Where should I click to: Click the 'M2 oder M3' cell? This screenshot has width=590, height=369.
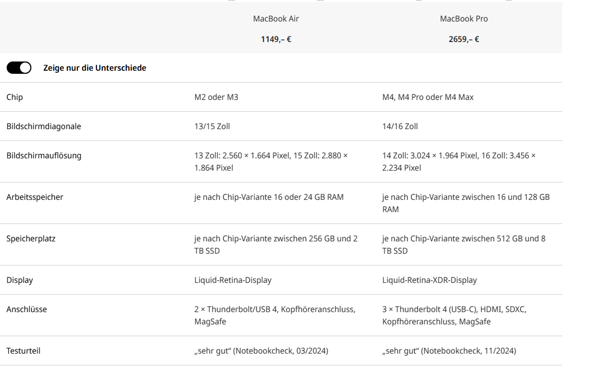(x=216, y=97)
